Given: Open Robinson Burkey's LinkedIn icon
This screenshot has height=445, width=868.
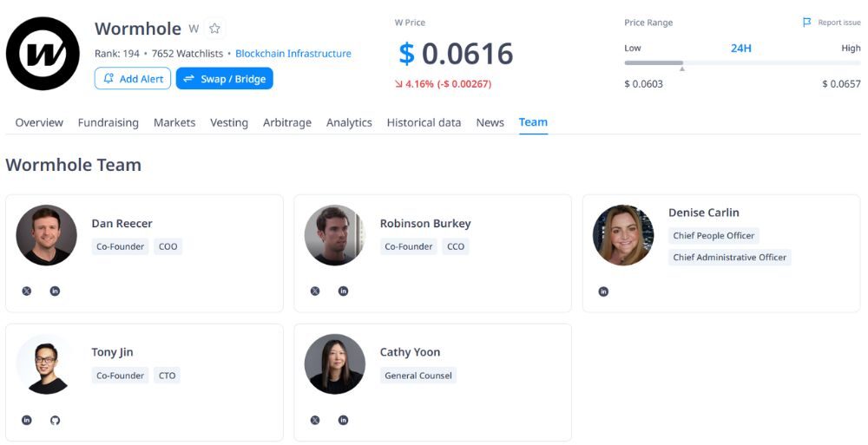Looking at the screenshot, I should (x=343, y=291).
